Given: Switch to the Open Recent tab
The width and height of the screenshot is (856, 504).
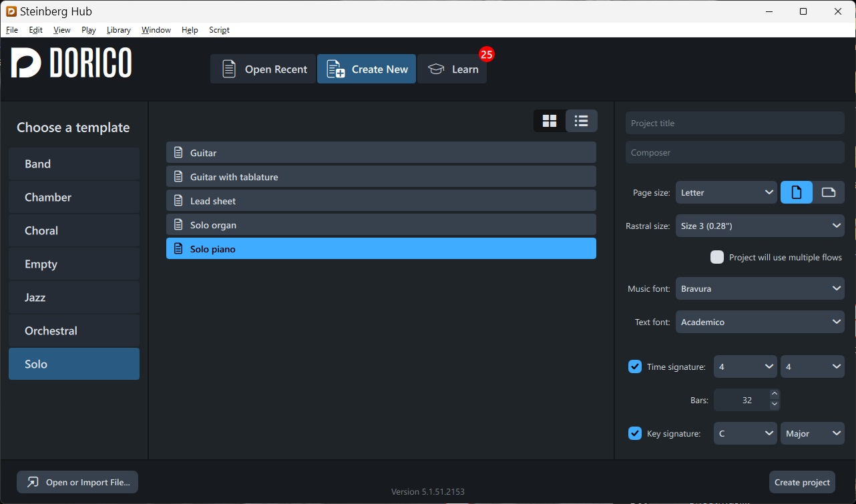Looking at the screenshot, I should pyautogui.click(x=263, y=69).
